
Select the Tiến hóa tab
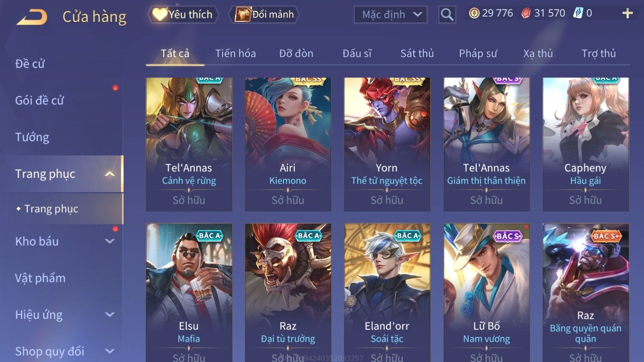tap(235, 53)
